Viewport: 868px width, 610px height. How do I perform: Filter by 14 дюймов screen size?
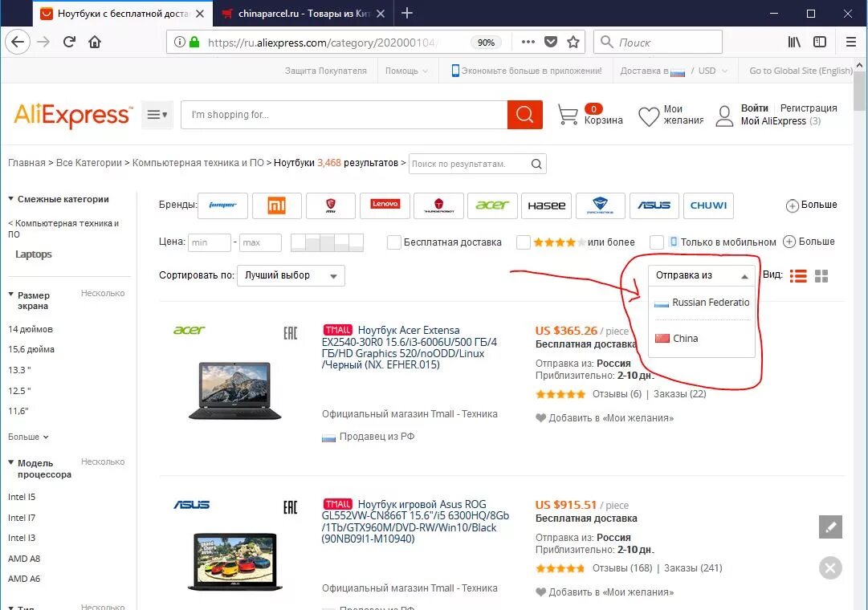click(x=31, y=329)
